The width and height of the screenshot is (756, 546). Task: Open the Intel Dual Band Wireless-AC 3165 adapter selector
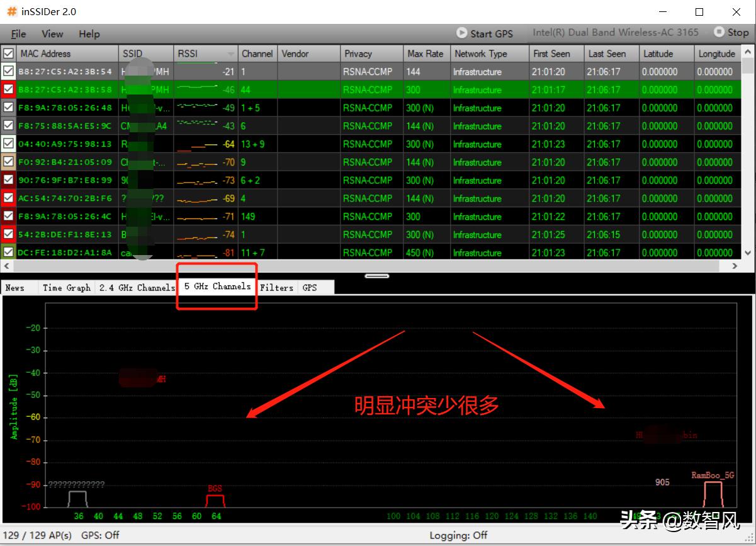click(x=616, y=32)
